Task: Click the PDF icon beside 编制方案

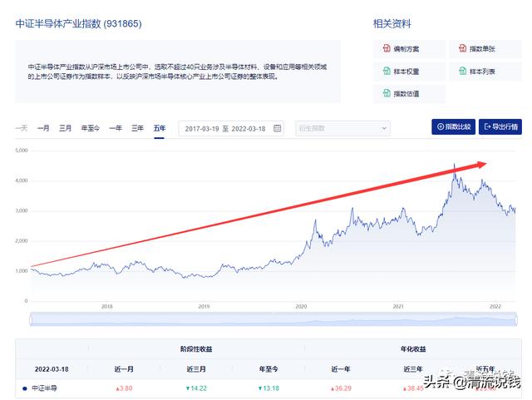Action: 387,49
